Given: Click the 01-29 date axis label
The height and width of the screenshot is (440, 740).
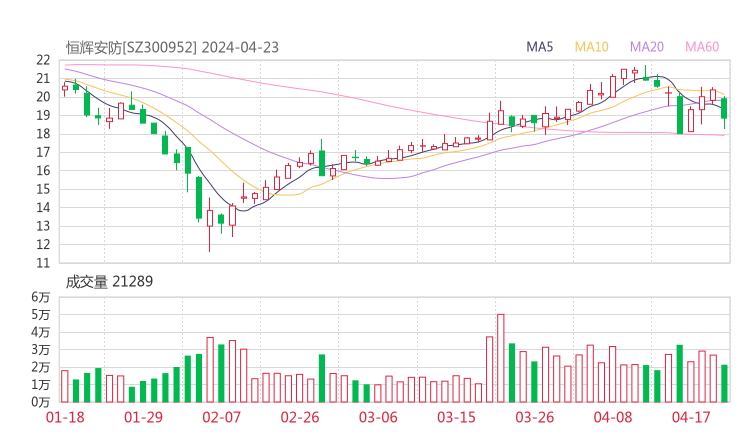Looking at the screenshot, I should [143, 417].
